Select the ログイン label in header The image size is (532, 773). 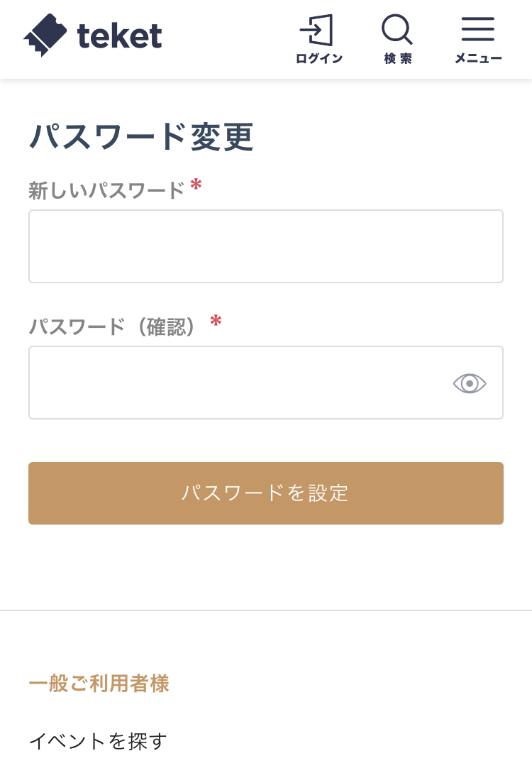[318, 58]
